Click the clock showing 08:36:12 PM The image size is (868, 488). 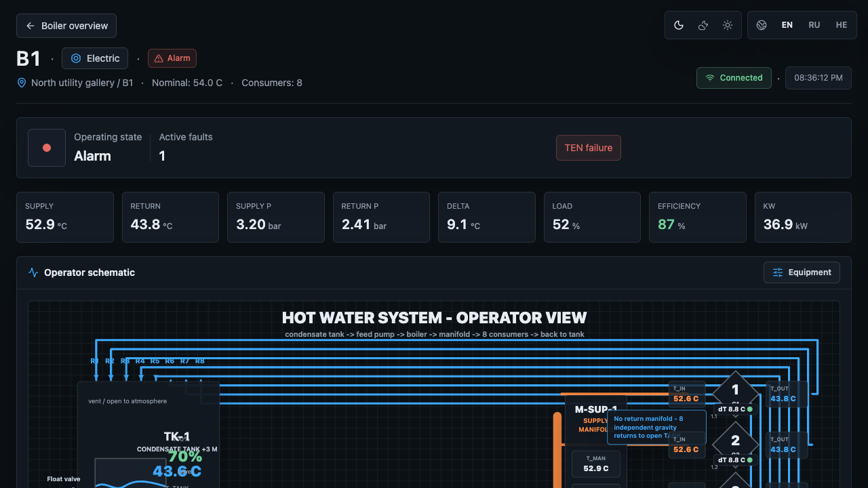tap(818, 78)
